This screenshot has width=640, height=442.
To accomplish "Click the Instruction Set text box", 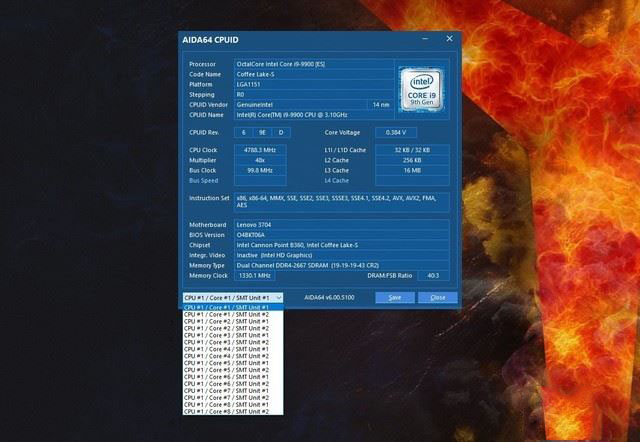I will pos(341,201).
